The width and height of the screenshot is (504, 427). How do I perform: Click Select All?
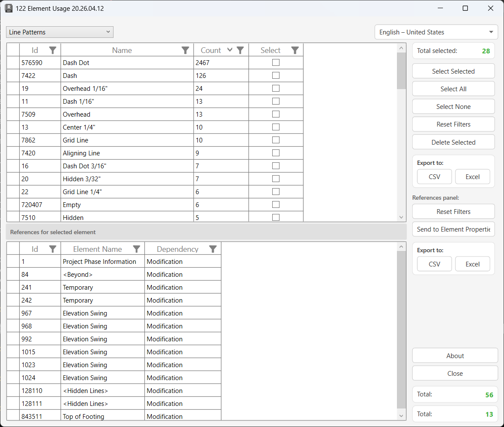[x=453, y=89]
